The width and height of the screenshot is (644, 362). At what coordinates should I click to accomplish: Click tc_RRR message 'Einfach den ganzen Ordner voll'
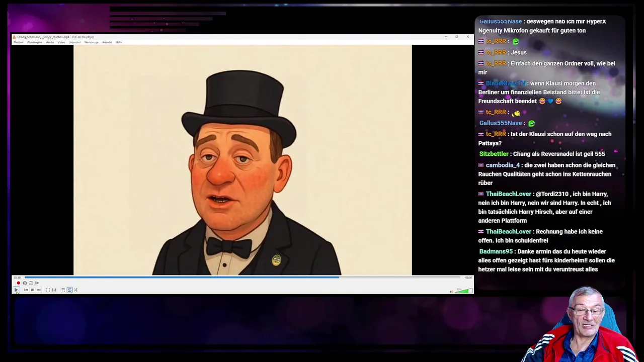(x=546, y=68)
